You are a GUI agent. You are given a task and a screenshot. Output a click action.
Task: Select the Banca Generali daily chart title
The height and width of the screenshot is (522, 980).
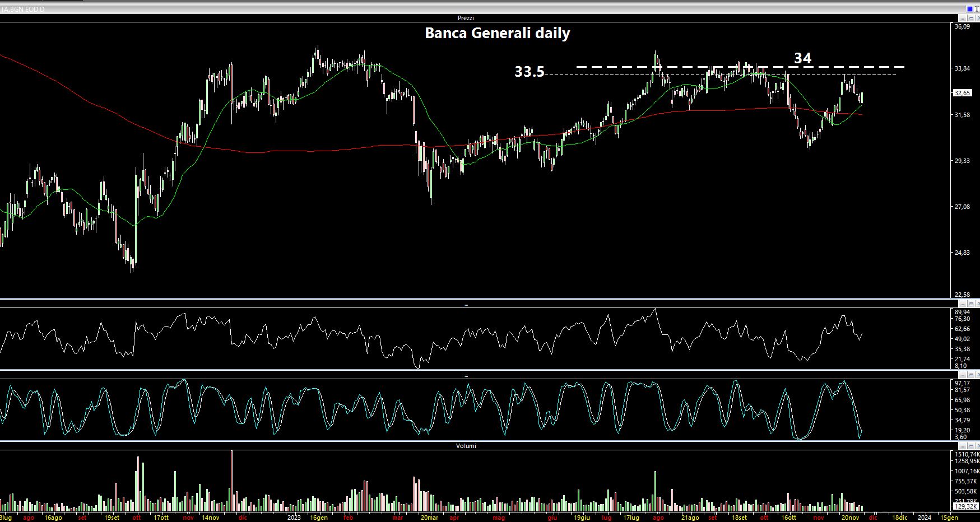tap(498, 33)
